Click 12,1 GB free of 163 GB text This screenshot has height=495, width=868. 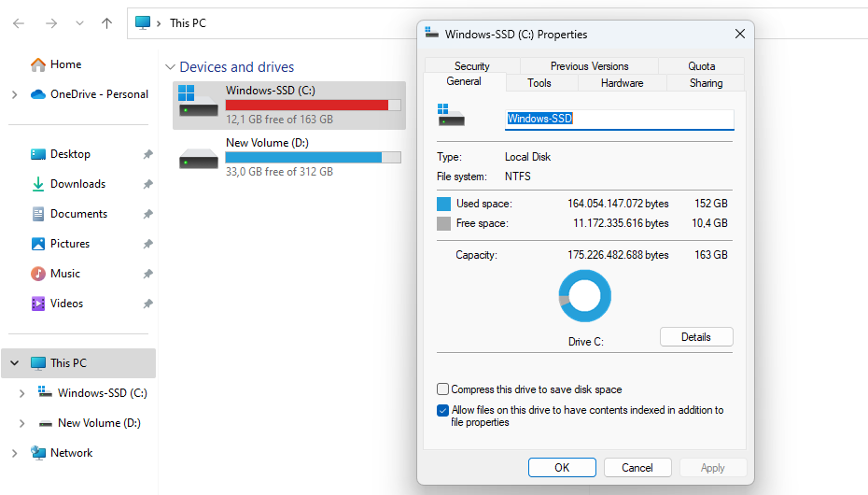[x=280, y=120]
